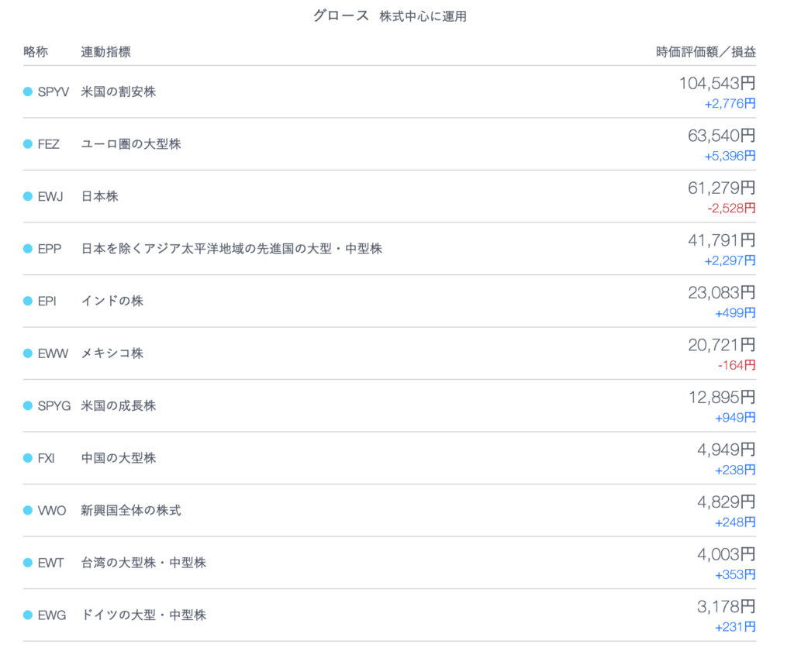
Task: Select the SPYV ticker label
Action: click(x=54, y=91)
